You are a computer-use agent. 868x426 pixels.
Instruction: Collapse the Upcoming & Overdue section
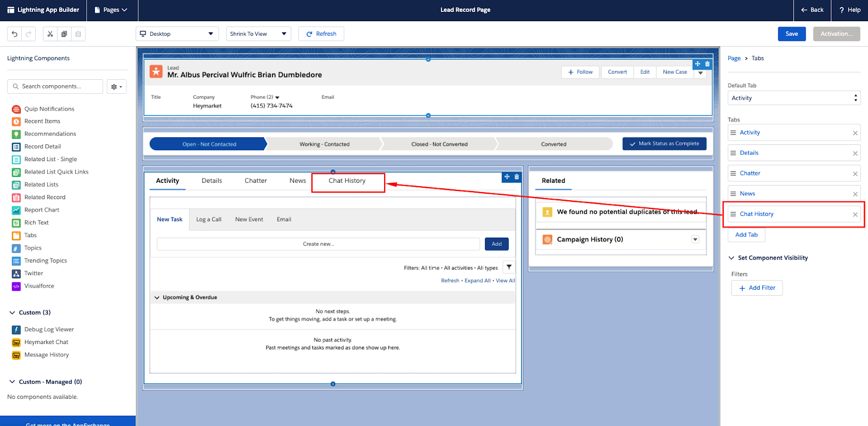tap(157, 297)
